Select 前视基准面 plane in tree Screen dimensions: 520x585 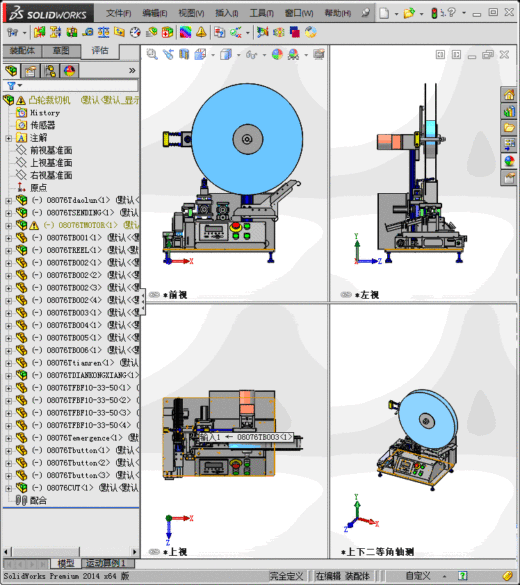click(x=51, y=150)
